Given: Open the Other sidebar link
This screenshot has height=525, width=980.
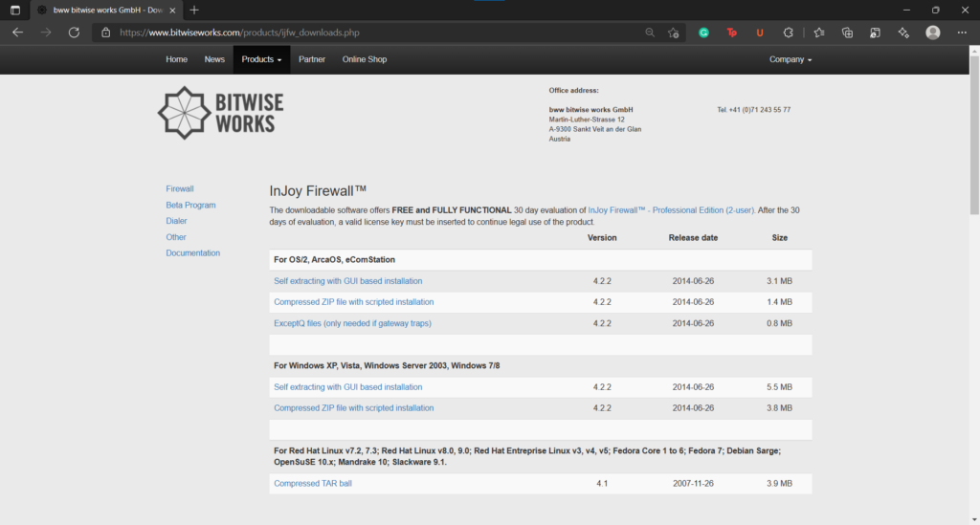Looking at the screenshot, I should pyautogui.click(x=176, y=237).
